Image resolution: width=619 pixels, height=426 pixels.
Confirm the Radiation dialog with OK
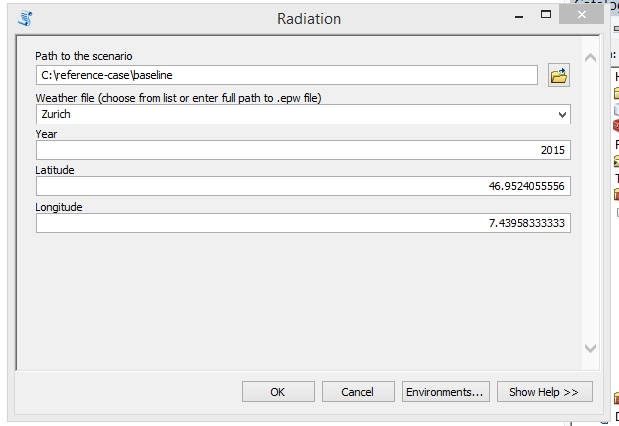278,392
